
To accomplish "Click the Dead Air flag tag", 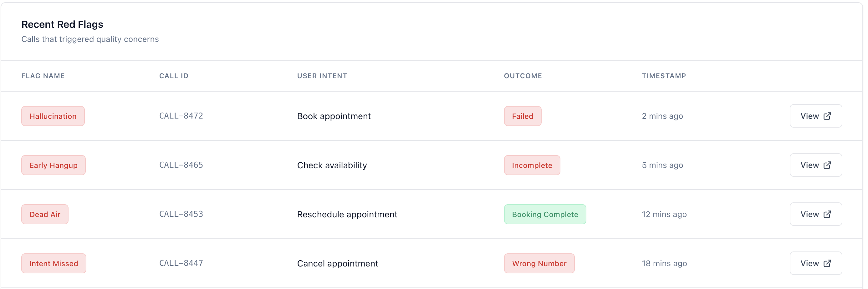I will [x=45, y=215].
